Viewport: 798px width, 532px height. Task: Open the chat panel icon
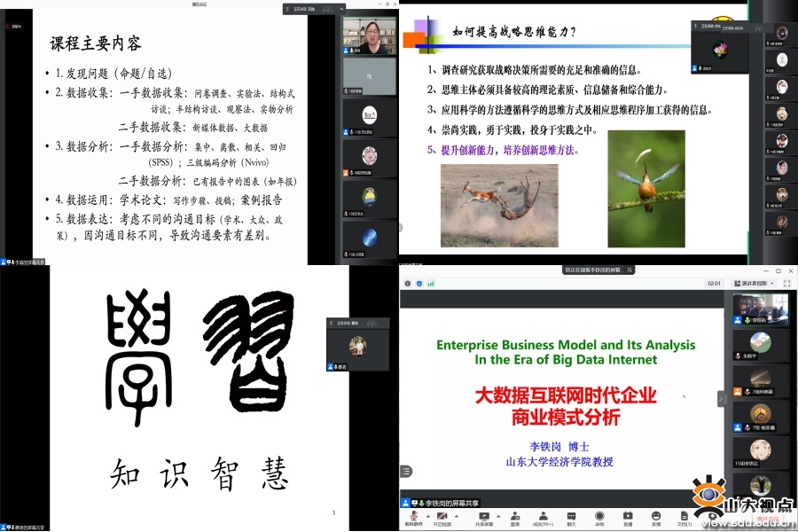[x=571, y=515]
